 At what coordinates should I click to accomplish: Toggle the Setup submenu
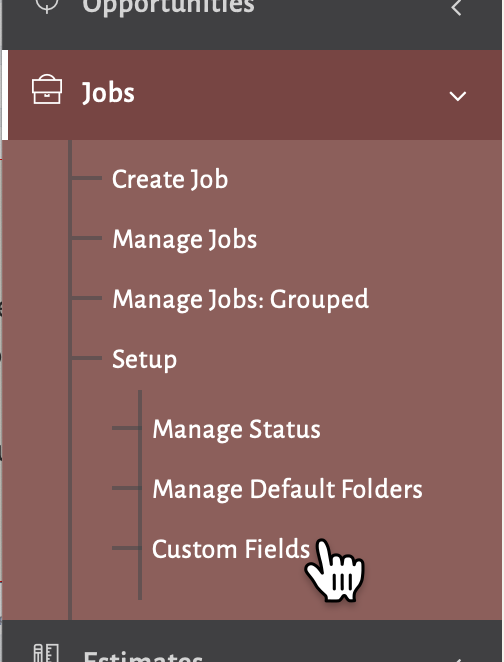coord(144,360)
